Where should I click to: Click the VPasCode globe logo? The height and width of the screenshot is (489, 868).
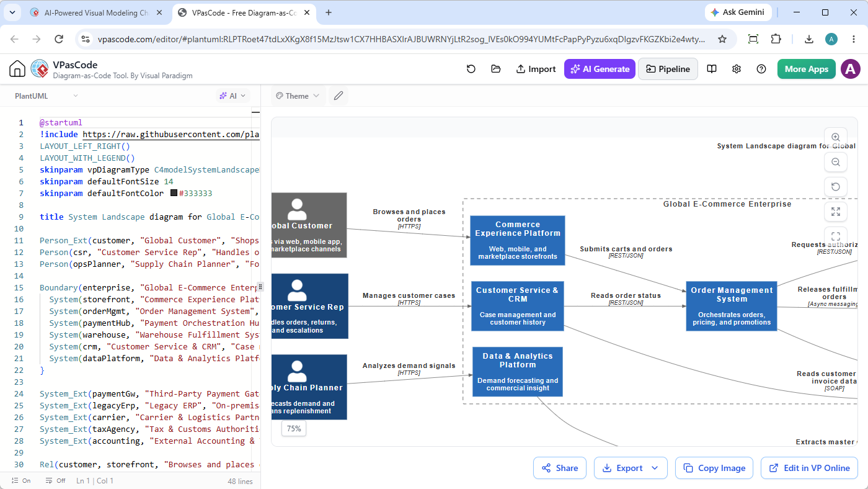tap(39, 69)
